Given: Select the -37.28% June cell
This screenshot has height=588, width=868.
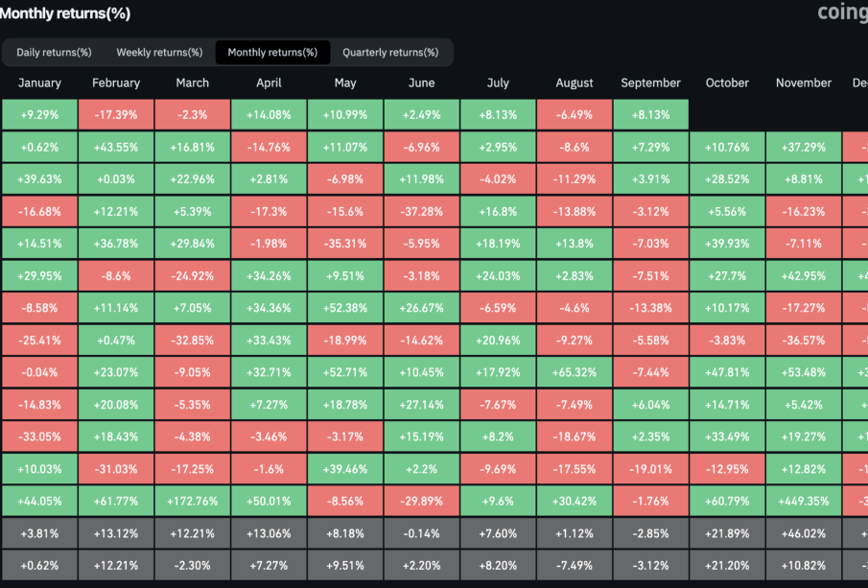Looking at the screenshot, I should pyautogui.click(x=421, y=211).
